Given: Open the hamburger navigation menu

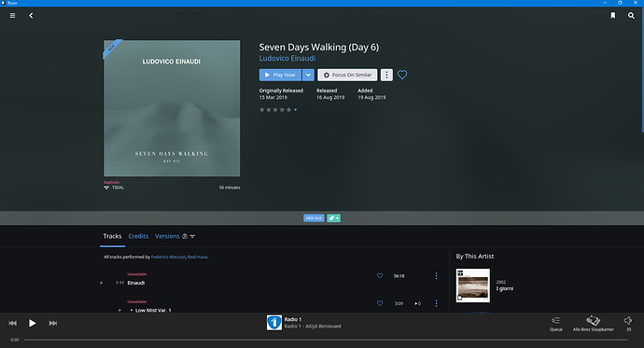Looking at the screenshot, I should [x=13, y=16].
